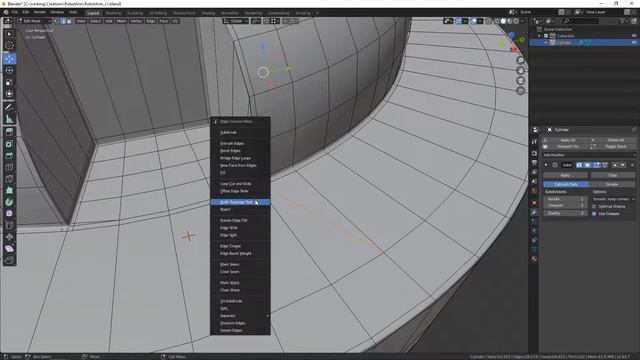The image size is (640, 360).
Task: Select the Loop Cut tool
Action: point(9,167)
